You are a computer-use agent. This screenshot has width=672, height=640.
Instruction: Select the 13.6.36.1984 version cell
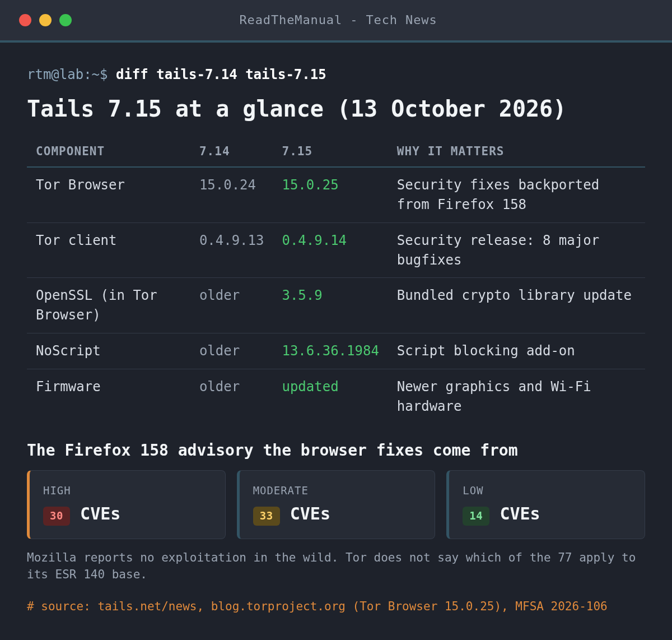[330, 351]
